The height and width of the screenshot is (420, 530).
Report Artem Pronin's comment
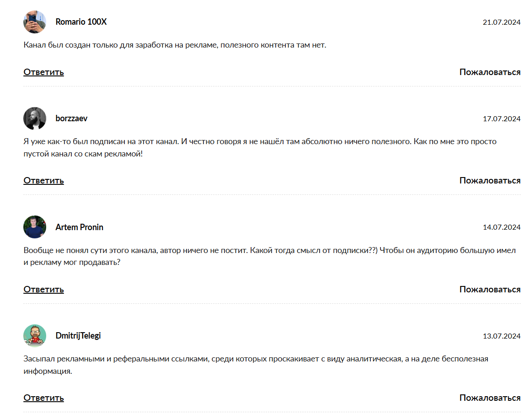click(x=490, y=290)
